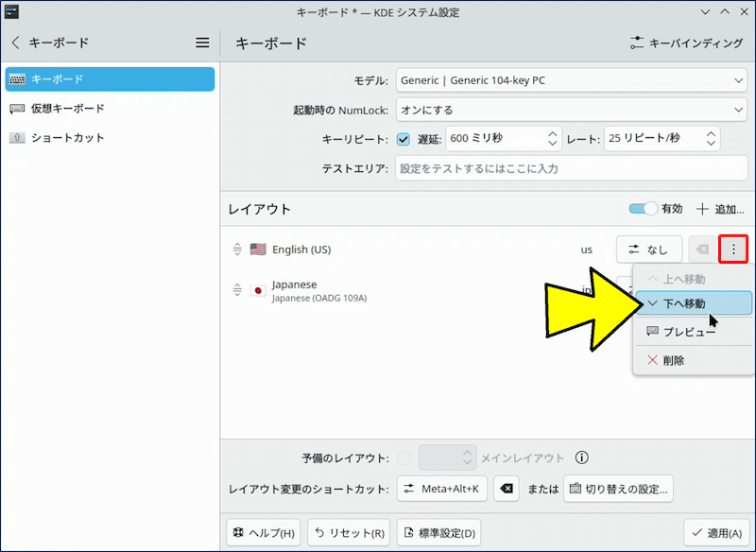Viewport: 756px width, 552px height.
Task: Adjust the 遅延 600 ミリ秒 spinbox arrows
Action: [x=553, y=139]
